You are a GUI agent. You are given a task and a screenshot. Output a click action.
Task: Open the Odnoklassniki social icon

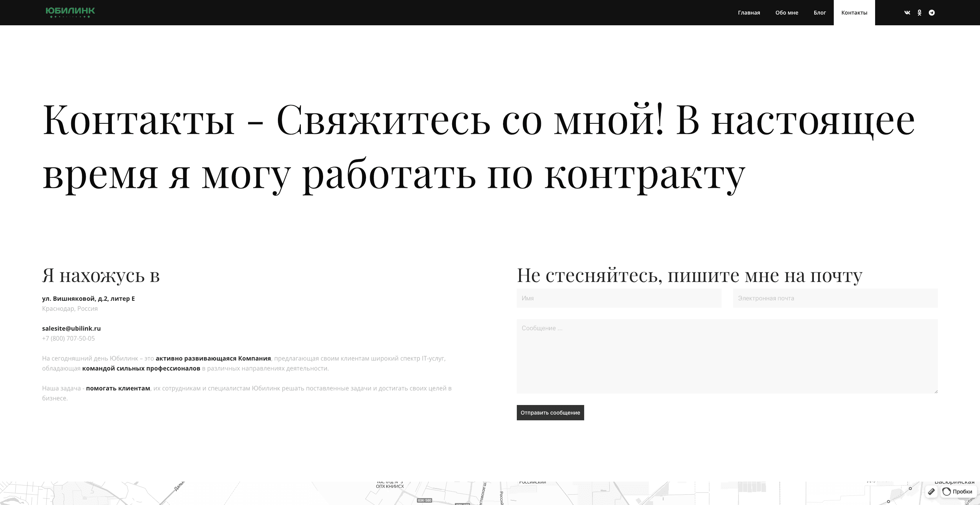(919, 13)
